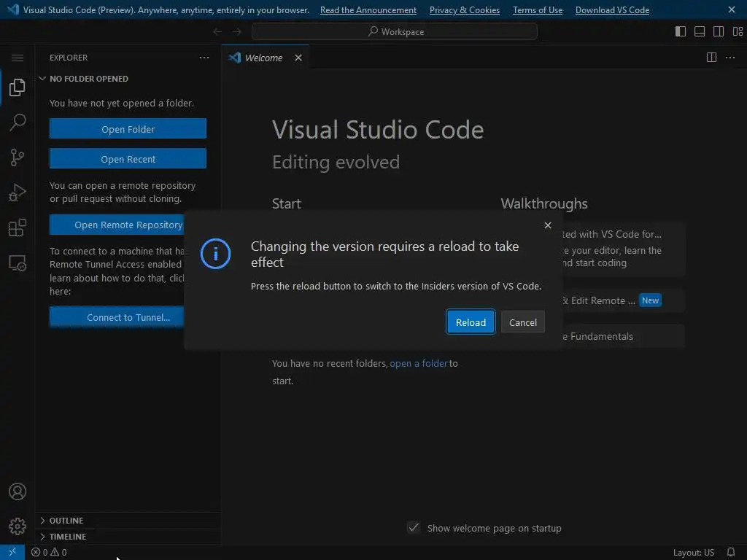Screen dimensions: 747x560
Task: Open the Privacy & Cookies link
Action: (465, 10)
